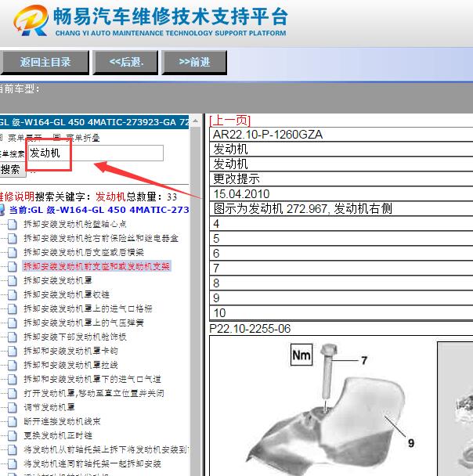Click document icon beside 将发动机连同前轴托架一起拆卸安装
The image size is (473, 476).
[x=13, y=463]
